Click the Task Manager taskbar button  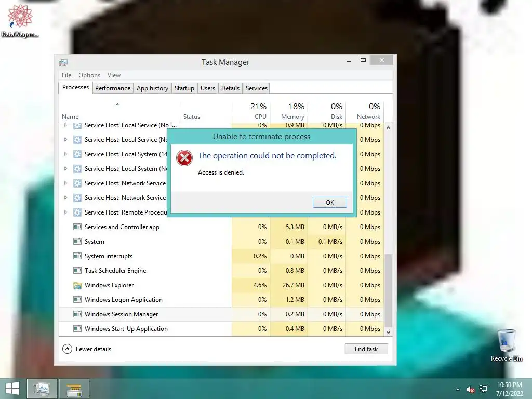coord(42,389)
